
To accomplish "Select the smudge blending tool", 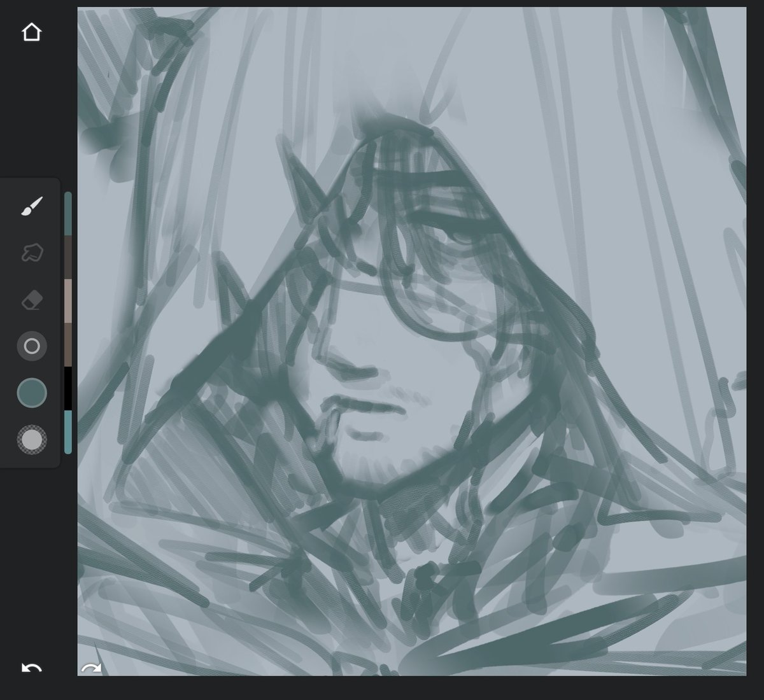I will (32, 253).
